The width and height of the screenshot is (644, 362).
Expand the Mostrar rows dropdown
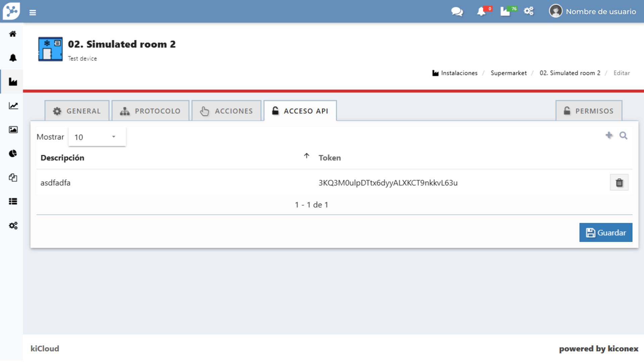click(x=97, y=137)
